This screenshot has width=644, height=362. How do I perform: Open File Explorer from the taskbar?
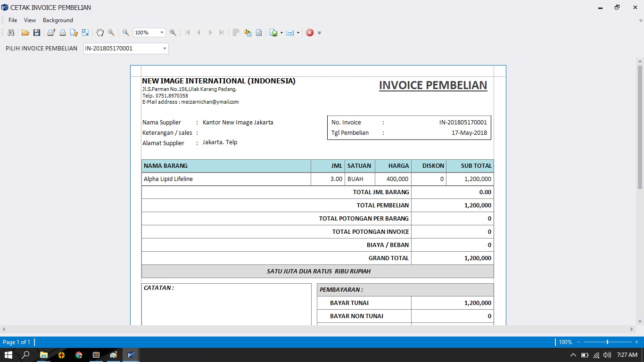(x=44, y=355)
